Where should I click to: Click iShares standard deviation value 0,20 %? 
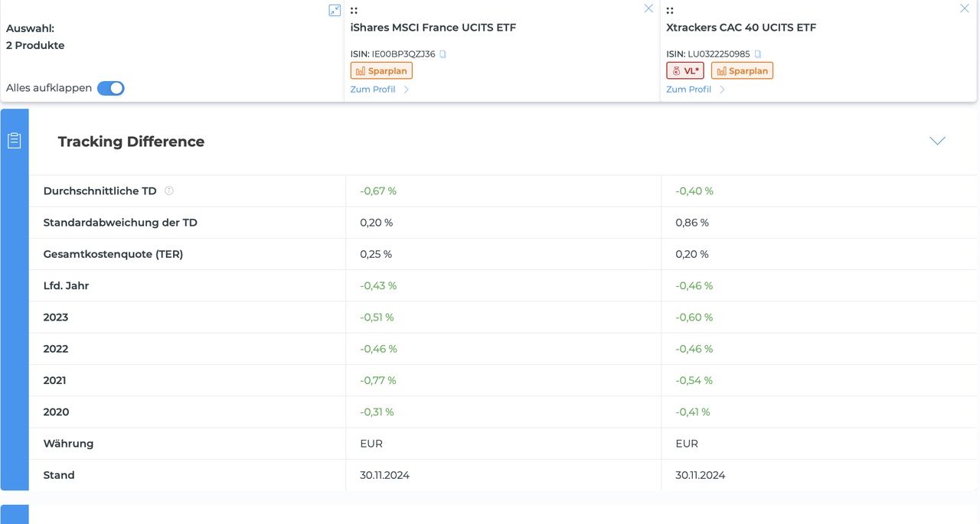tap(376, 223)
